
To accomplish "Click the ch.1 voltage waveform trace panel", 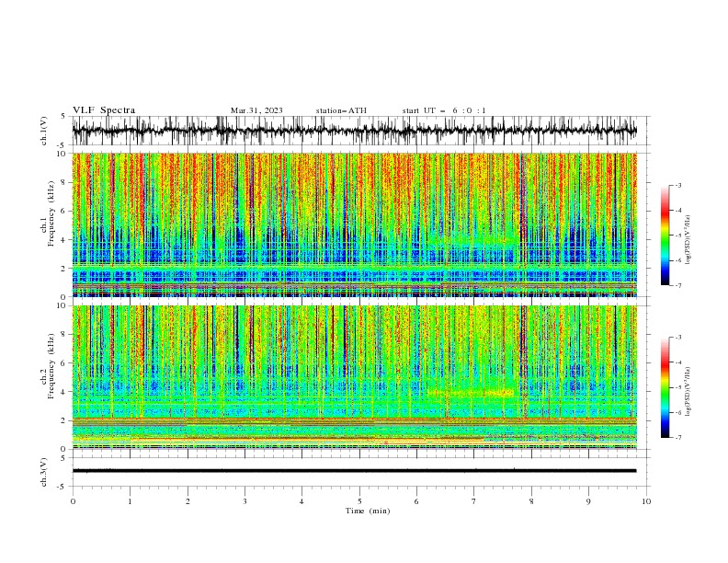I will (x=354, y=131).
